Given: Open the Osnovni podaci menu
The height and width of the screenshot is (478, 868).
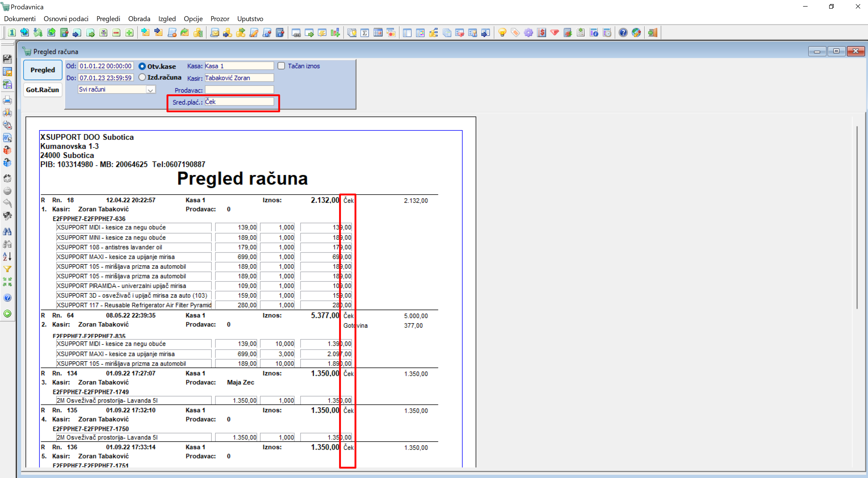Looking at the screenshot, I should 66,19.
